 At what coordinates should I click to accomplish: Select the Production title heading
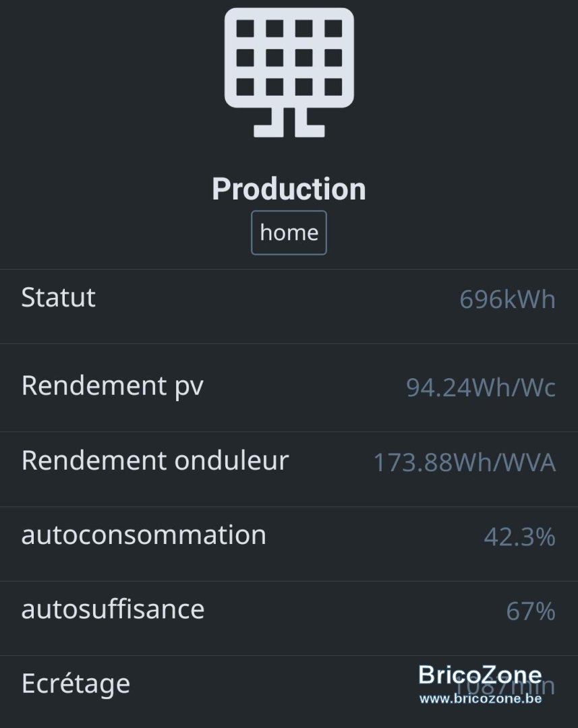click(289, 189)
